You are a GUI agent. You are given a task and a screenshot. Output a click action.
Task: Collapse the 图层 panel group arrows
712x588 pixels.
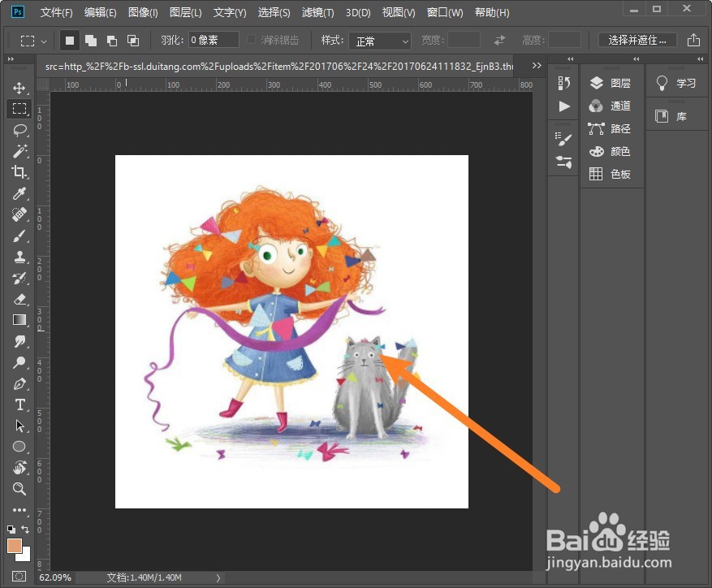(636, 59)
